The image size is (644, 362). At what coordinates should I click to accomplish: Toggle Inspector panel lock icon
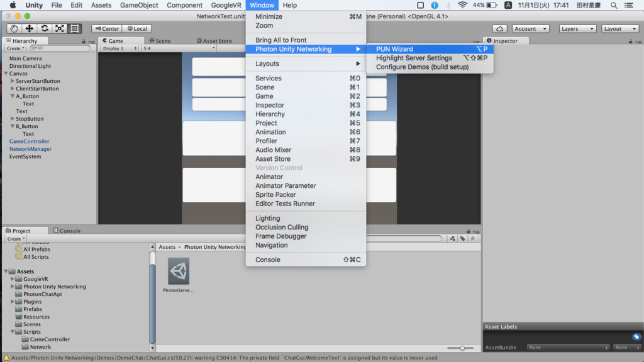pos(630,41)
